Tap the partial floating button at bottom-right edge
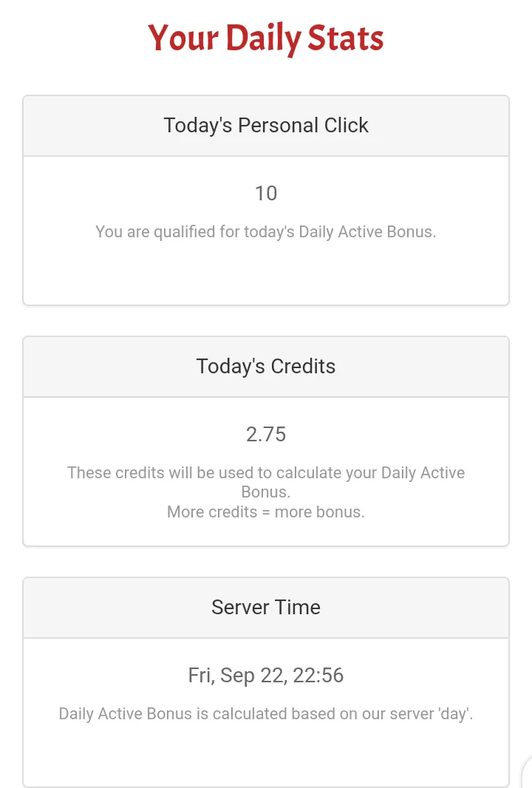Viewport: 532px width, 788px height. tap(526, 771)
